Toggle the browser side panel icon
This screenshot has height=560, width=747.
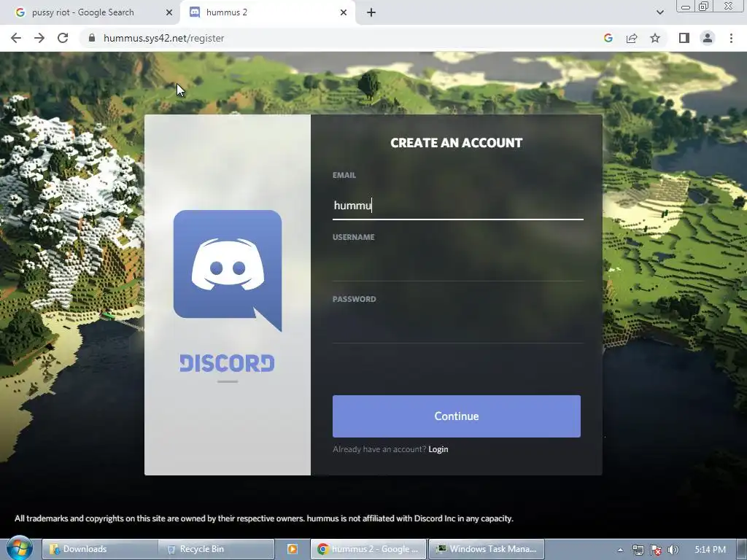click(x=684, y=38)
